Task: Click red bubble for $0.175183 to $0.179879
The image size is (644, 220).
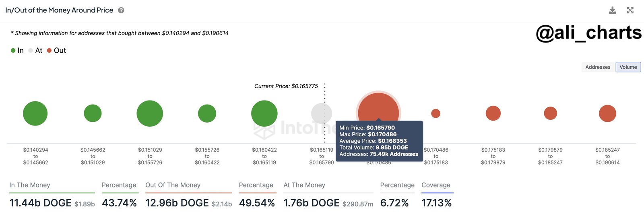Action: pyautogui.click(x=493, y=113)
